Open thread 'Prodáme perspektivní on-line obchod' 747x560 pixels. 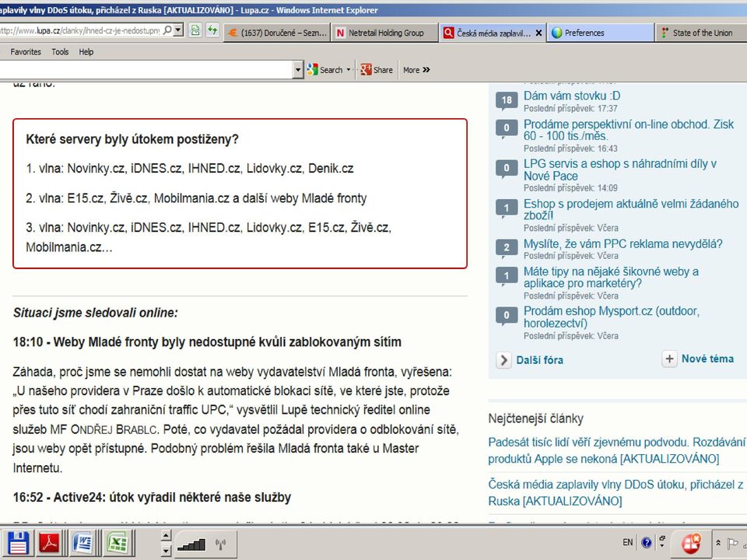[629, 130]
